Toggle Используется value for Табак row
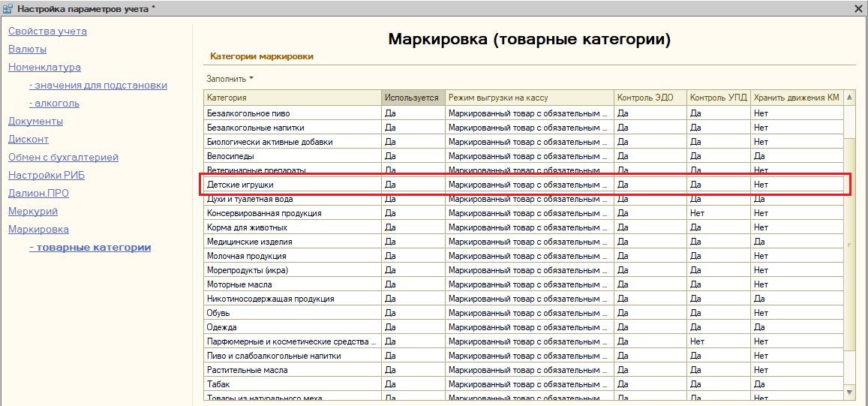This screenshot has width=868, height=406. [413, 384]
